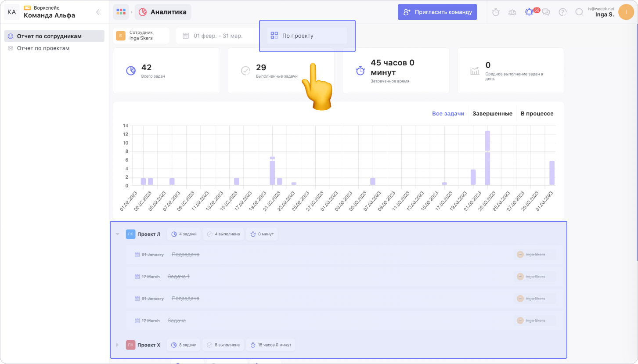Open the apps grid menu icon

121,12
